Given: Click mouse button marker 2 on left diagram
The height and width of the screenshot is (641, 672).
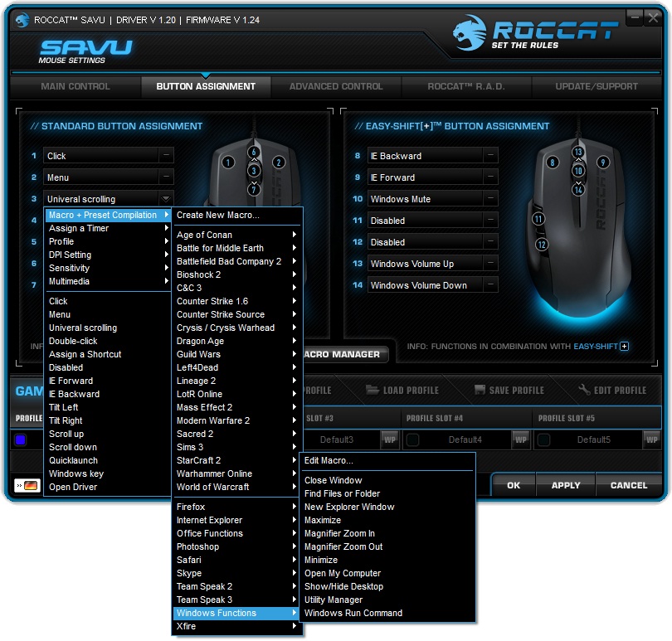Looking at the screenshot, I should [279, 163].
